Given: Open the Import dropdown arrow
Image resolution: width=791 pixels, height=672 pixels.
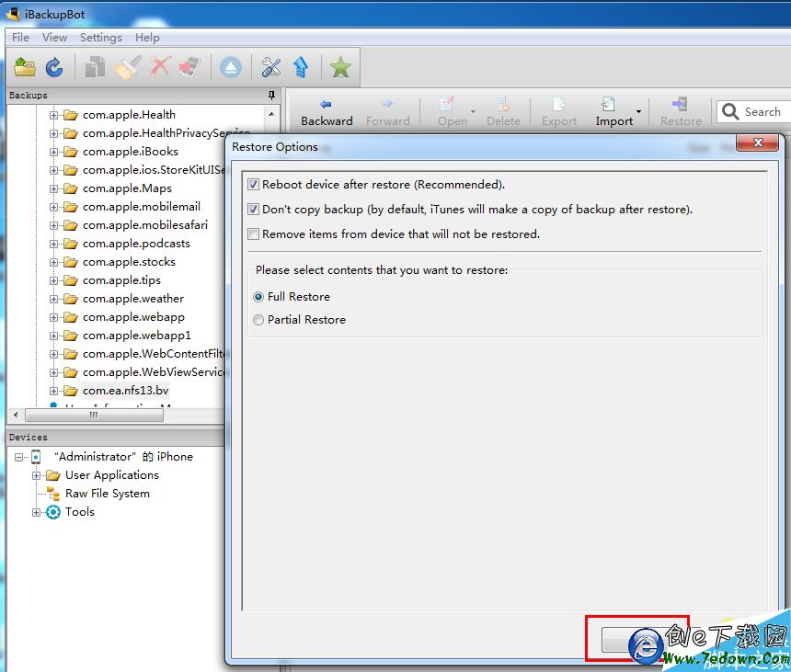Looking at the screenshot, I should click(638, 112).
